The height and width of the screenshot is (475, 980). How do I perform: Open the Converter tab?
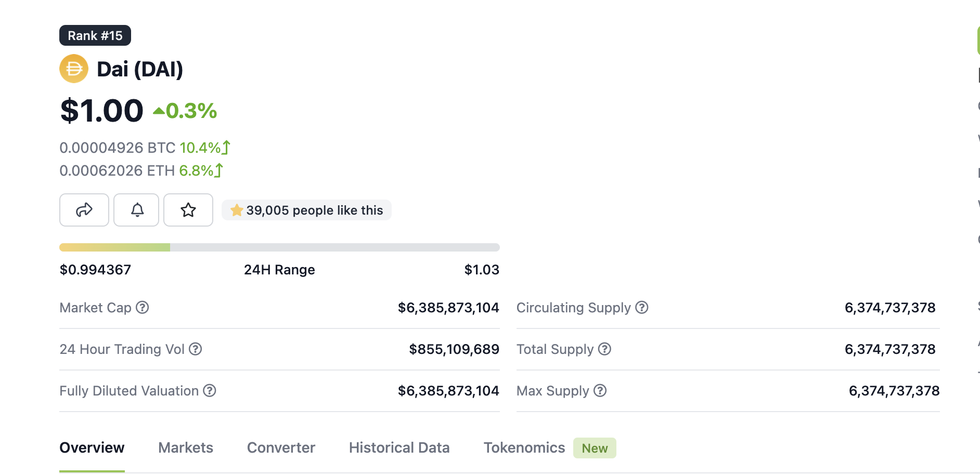281,448
